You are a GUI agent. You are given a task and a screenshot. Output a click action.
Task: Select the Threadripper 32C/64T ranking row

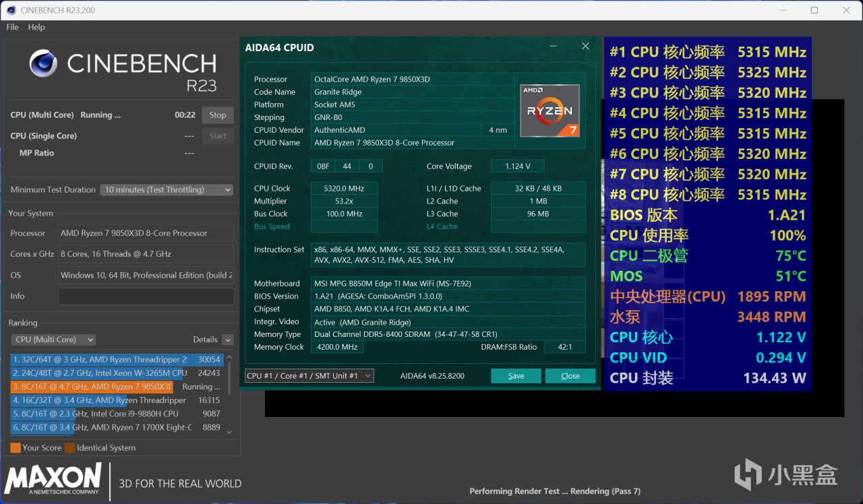click(x=116, y=360)
